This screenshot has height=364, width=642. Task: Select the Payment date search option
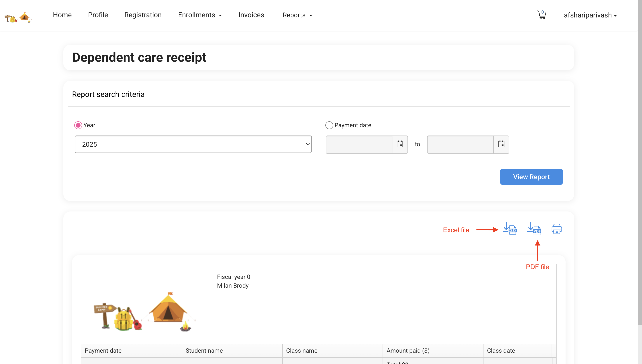[329, 125]
